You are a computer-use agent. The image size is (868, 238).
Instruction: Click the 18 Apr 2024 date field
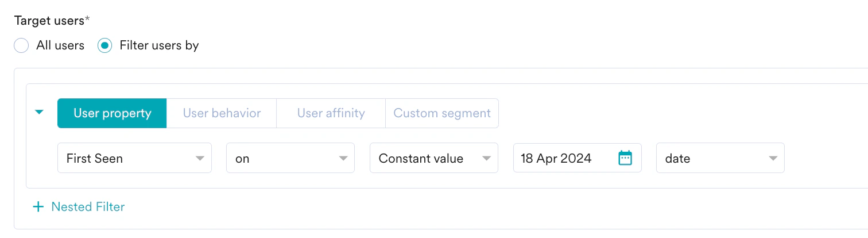point(560,158)
